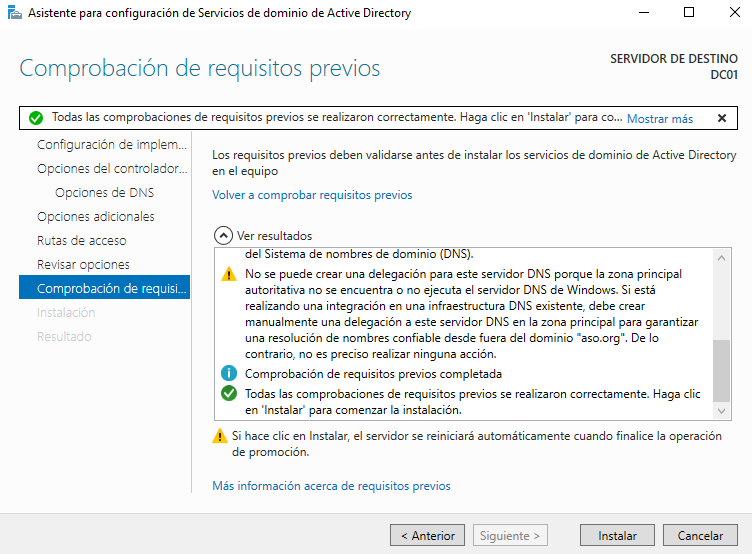Screen dimensions: 752x554
Task: Open the Opciones adicionales step
Action: pos(96,216)
